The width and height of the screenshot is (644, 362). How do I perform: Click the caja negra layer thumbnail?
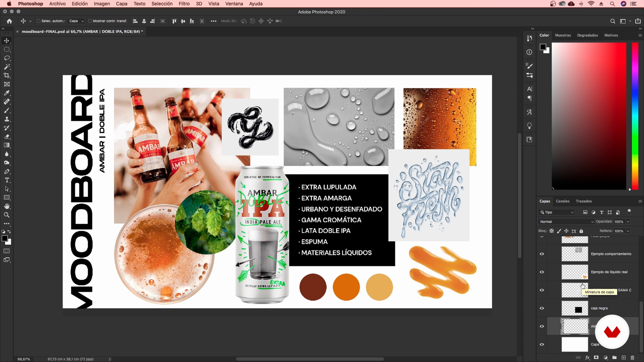pos(575,308)
